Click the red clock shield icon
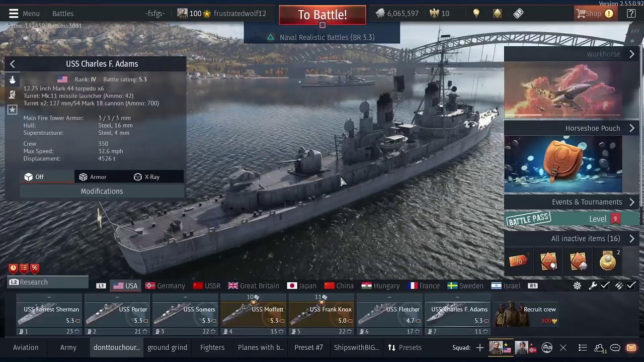 (x=13, y=268)
